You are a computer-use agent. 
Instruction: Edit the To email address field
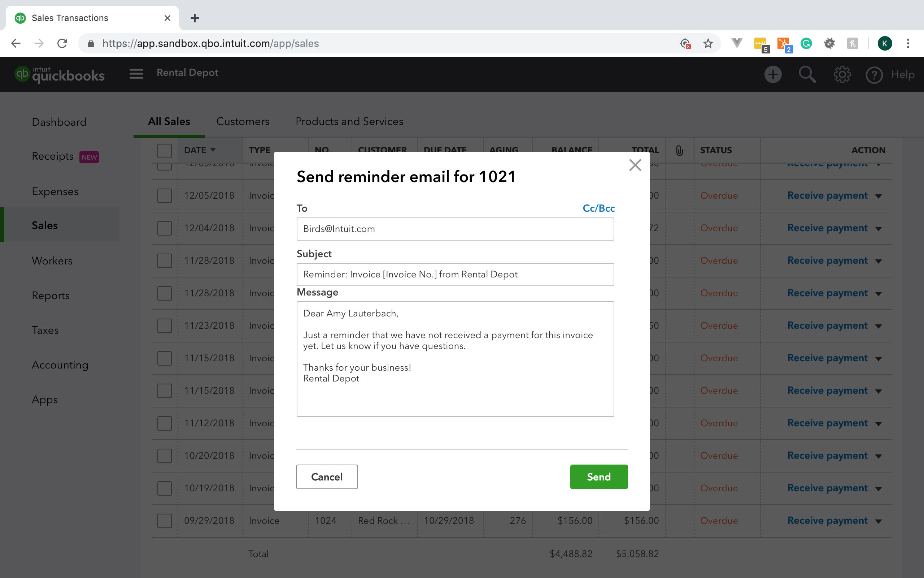[x=455, y=229]
